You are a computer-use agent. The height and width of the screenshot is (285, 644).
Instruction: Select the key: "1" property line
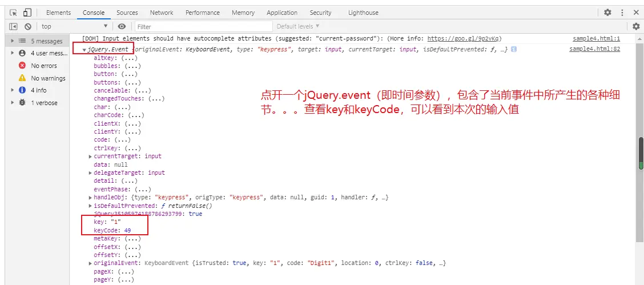click(107, 222)
